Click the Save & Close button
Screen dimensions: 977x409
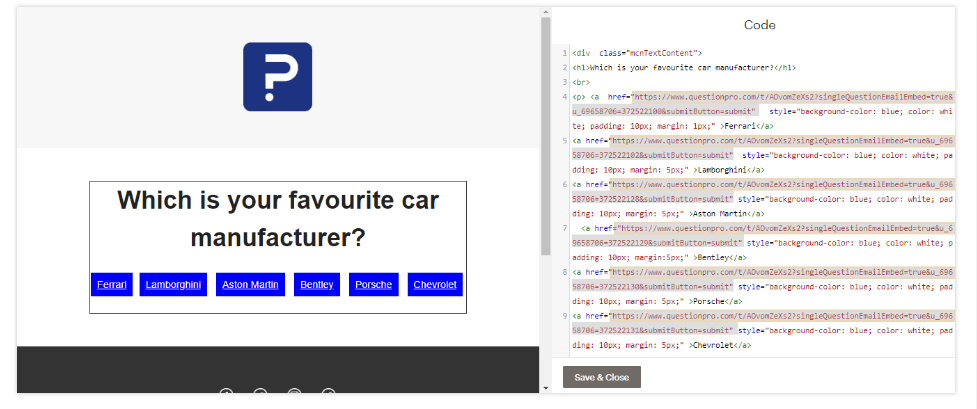click(601, 377)
